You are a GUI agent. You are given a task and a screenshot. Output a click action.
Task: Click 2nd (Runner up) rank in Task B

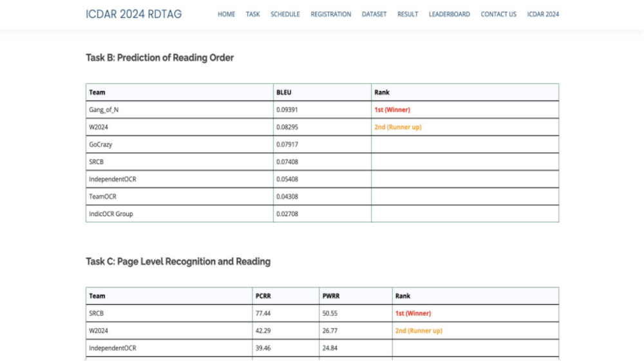click(398, 127)
